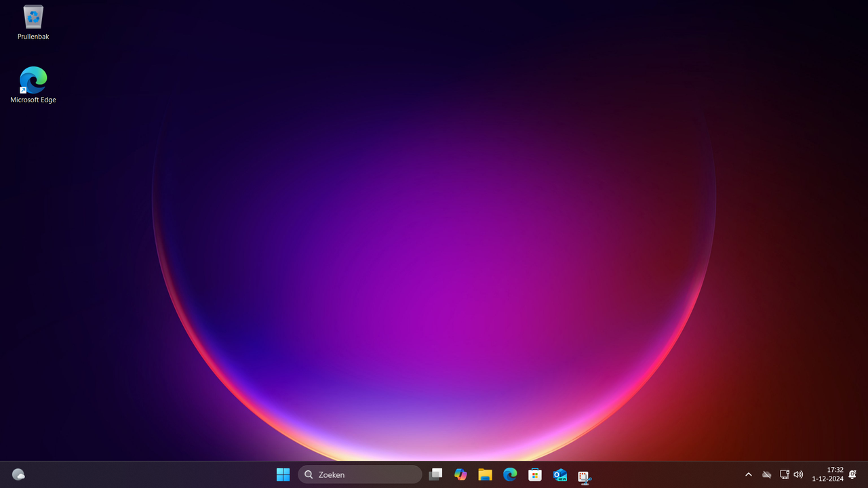Open the clock showing 17:32

click(x=827, y=474)
